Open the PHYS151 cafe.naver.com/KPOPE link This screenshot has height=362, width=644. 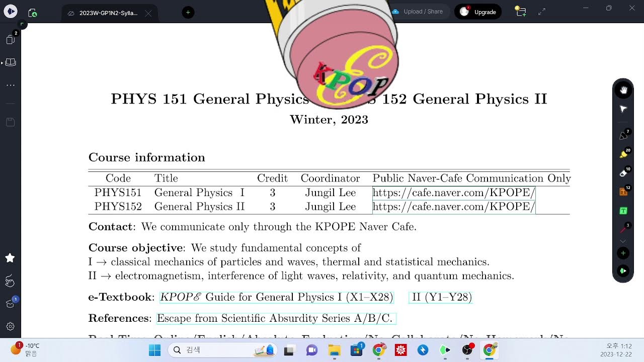point(454,193)
